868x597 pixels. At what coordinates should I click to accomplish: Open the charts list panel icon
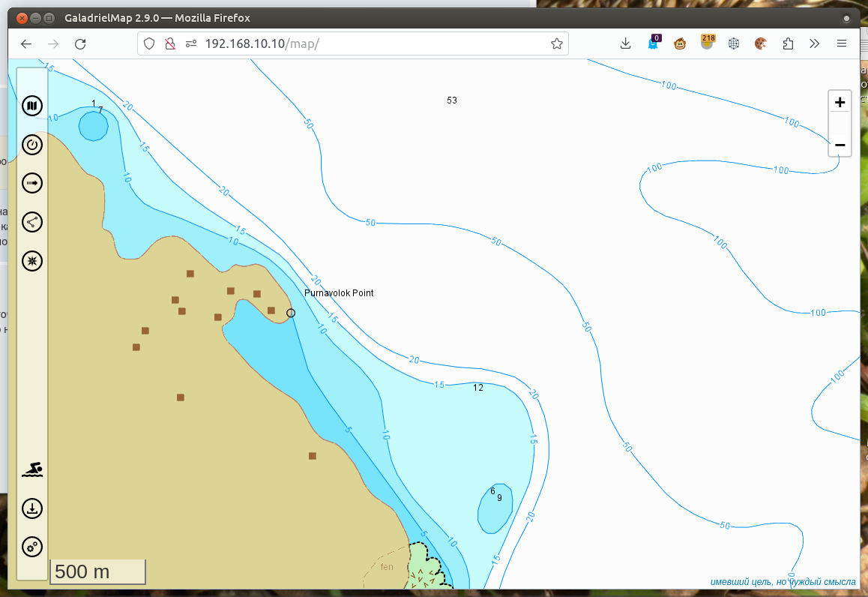[x=31, y=106]
